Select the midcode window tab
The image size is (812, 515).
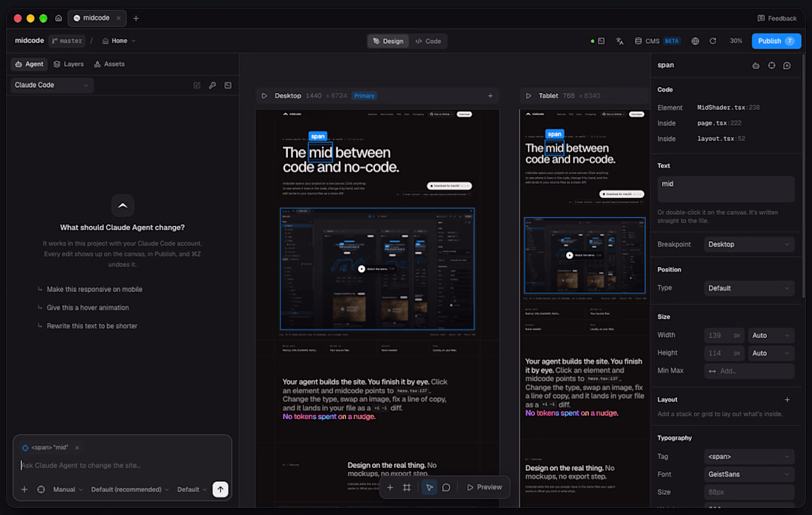(x=97, y=18)
